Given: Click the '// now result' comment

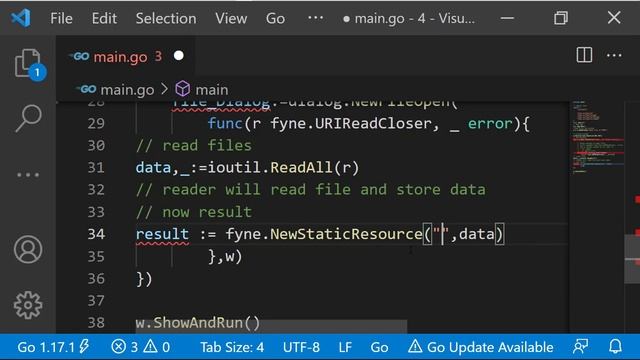Looking at the screenshot, I should click(193, 212).
